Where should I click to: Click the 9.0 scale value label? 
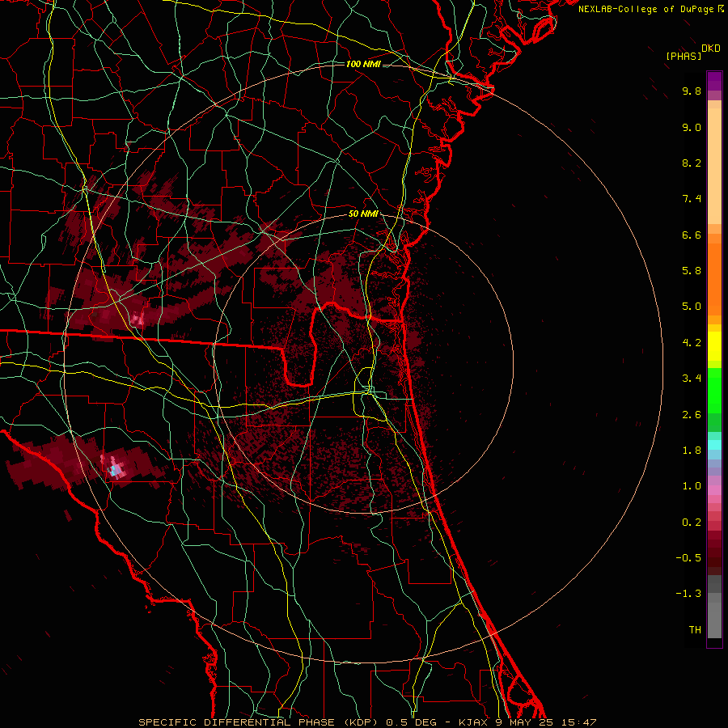[x=692, y=127]
